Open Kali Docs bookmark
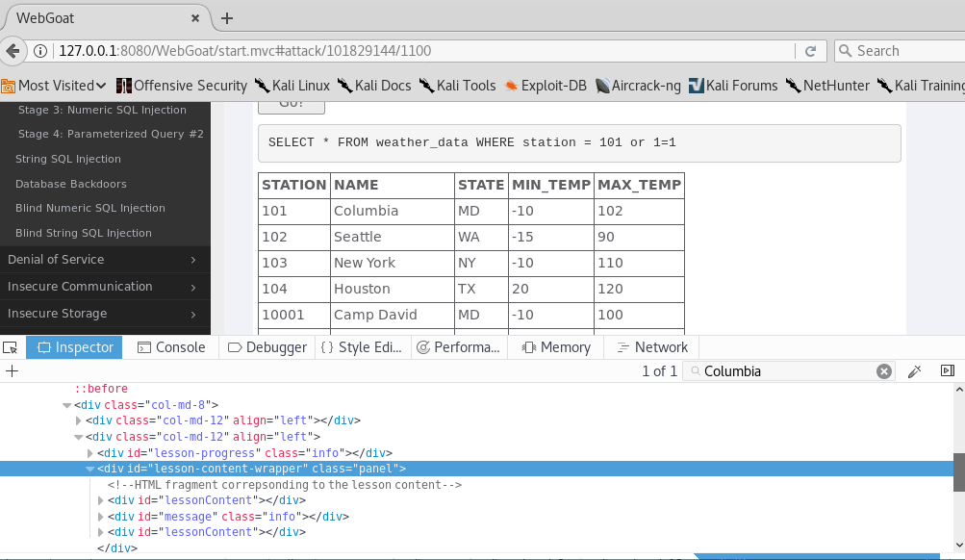The height and width of the screenshot is (560, 965). click(374, 86)
